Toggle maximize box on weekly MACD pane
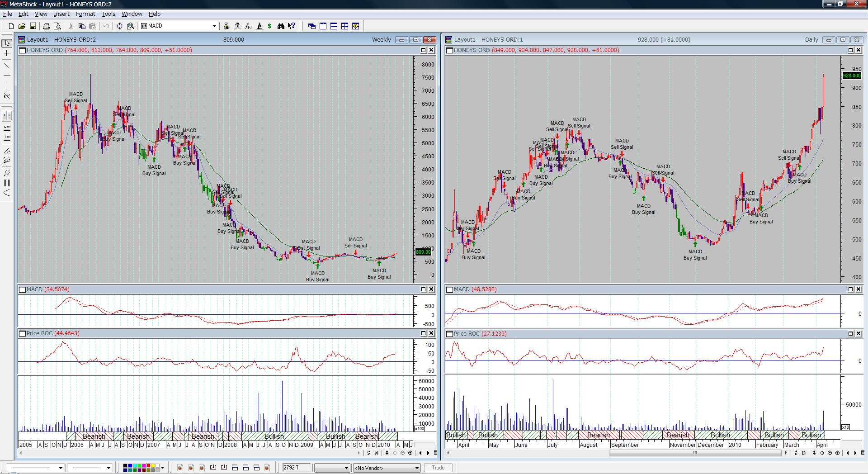This screenshot has height=474, width=868. coord(424,289)
